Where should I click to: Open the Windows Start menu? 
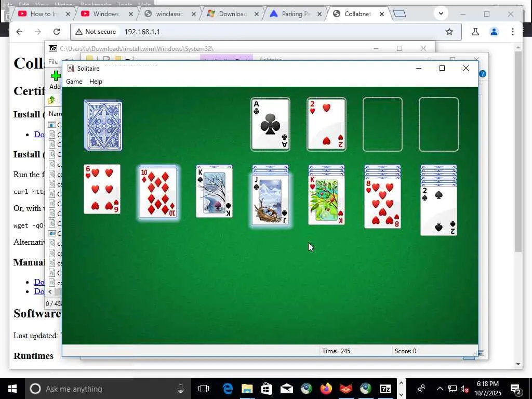point(12,389)
